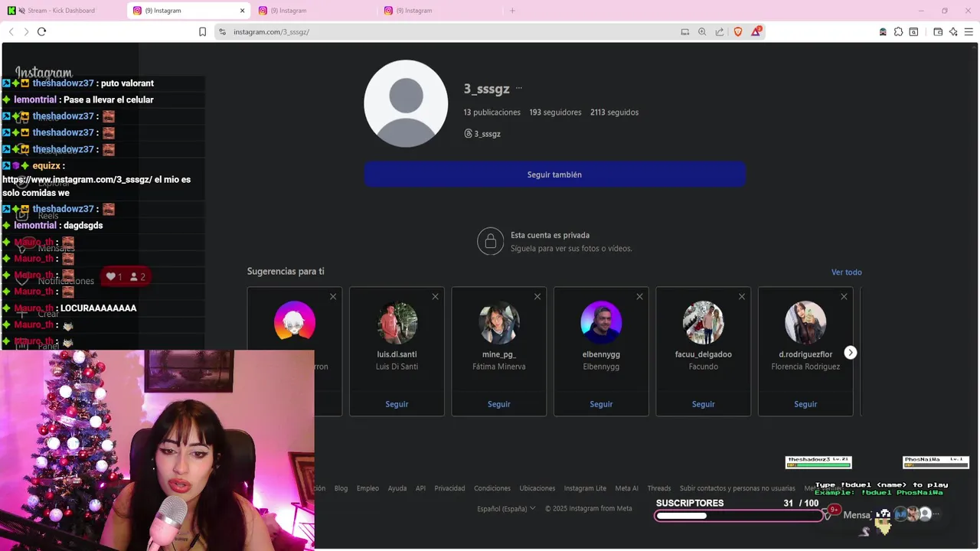
Task: Open Notificaciones in the Instagram sidebar
Action: tap(56, 281)
